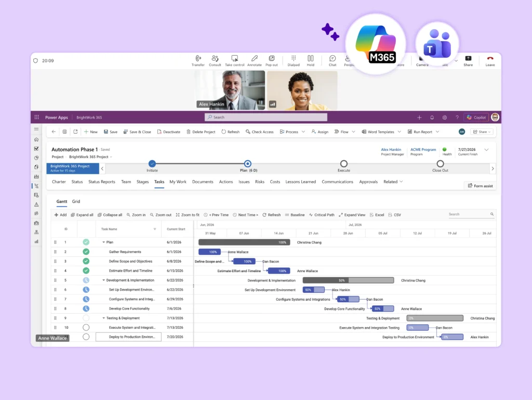The width and height of the screenshot is (532, 400).
Task: Toggle status circle for Gather Requirements
Action: pos(86,252)
